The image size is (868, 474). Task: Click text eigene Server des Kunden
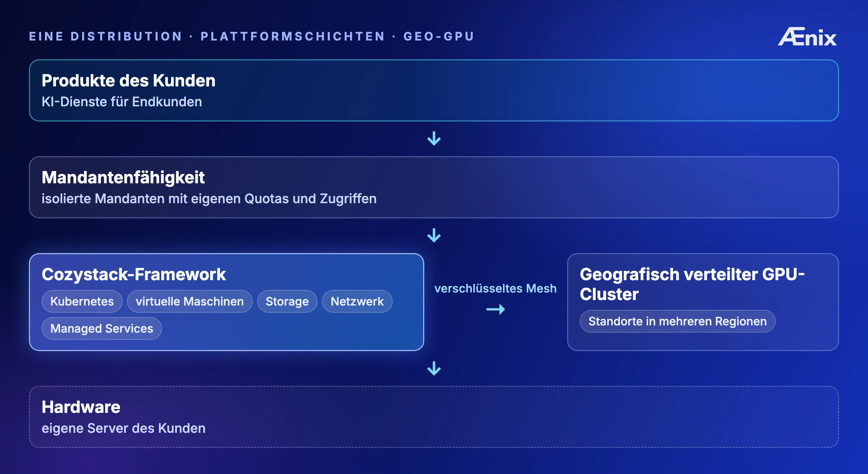point(123,428)
